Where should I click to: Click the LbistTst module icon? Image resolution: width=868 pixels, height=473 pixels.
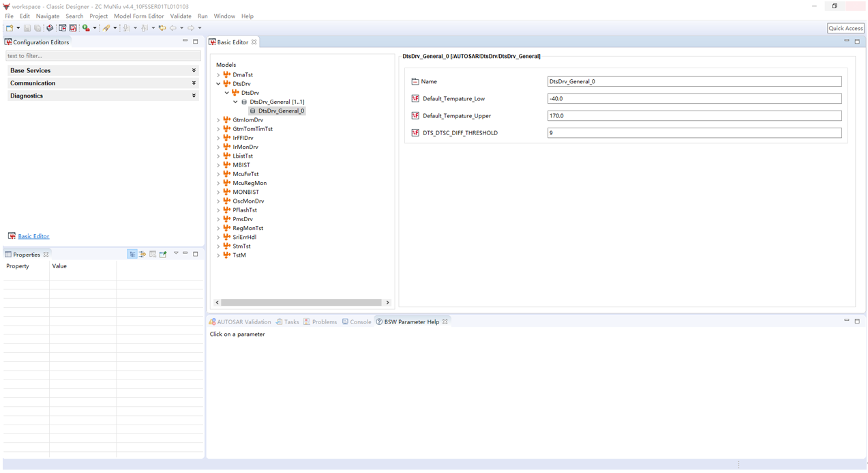tap(227, 156)
